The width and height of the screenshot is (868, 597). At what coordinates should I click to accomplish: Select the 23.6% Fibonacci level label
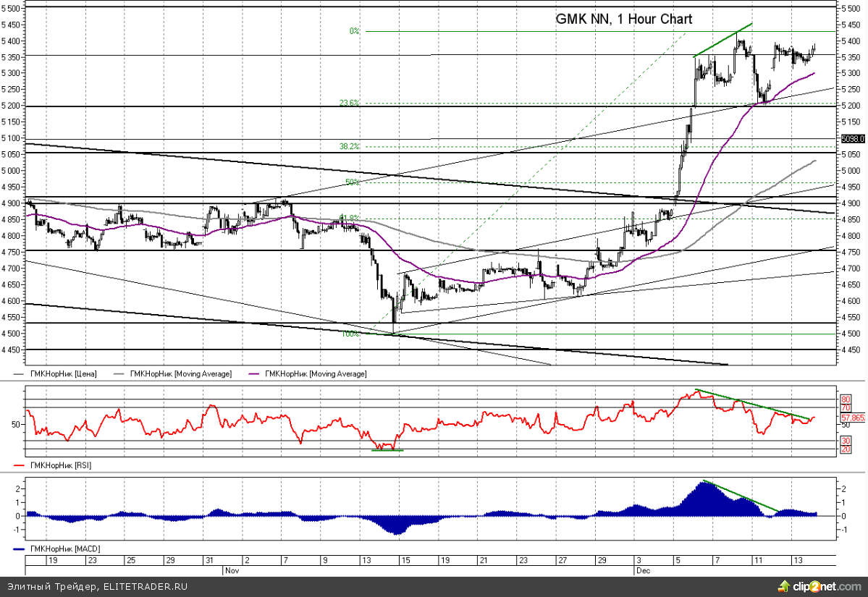(x=349, y=103)
